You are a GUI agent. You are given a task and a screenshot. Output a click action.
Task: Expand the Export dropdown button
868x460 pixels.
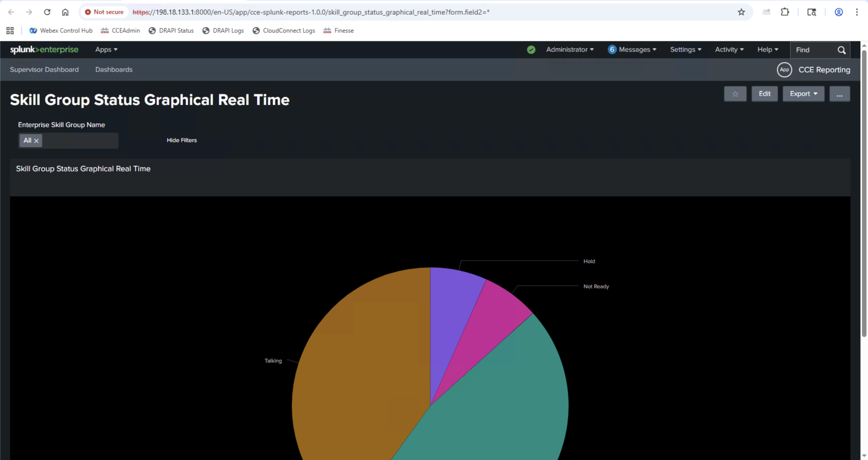tap(803, 94)
